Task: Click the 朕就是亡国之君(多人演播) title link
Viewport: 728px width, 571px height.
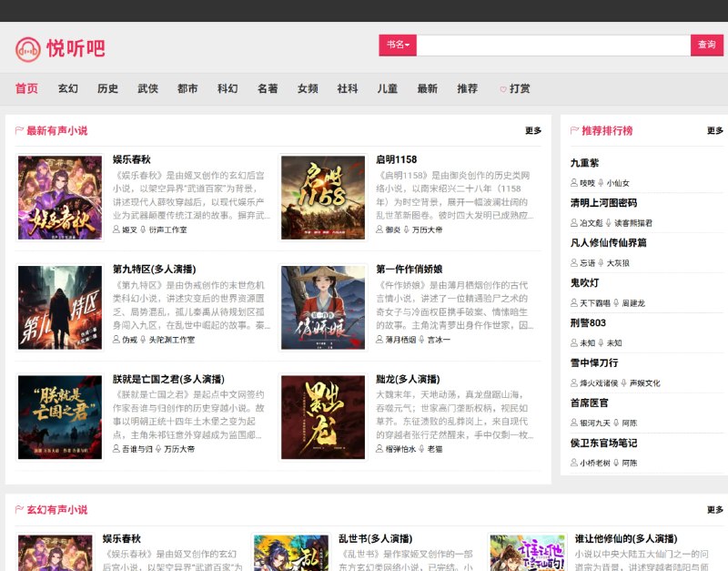Action: (168, 379)
